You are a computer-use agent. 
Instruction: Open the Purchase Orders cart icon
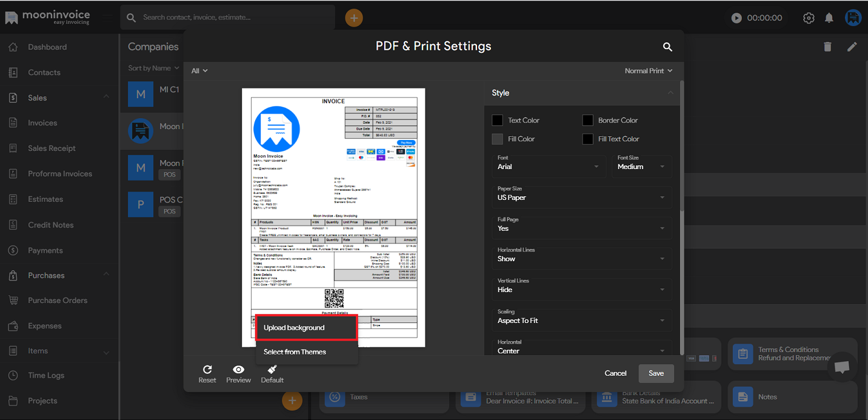pos(13,301)
